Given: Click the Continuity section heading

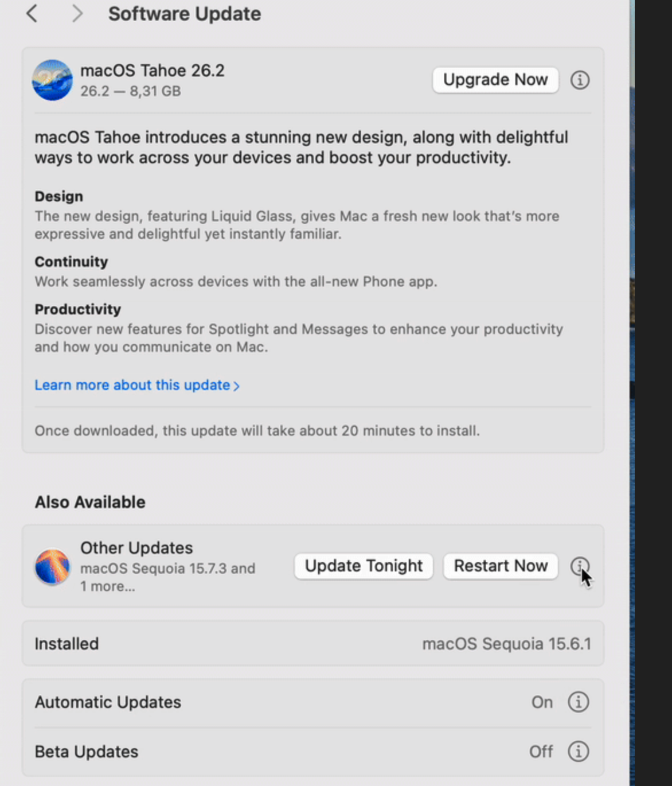Looking at the screenshot, I should click(x=71, y=262).
